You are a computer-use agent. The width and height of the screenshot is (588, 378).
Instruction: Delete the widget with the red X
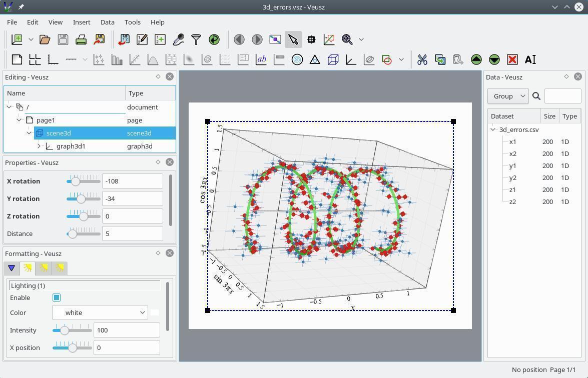[512, 59]
